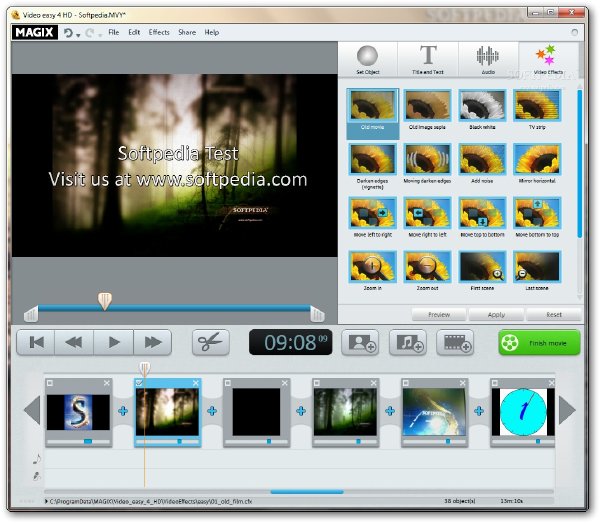
Task: Remove the S logo clip with its X
Action: 107,383
